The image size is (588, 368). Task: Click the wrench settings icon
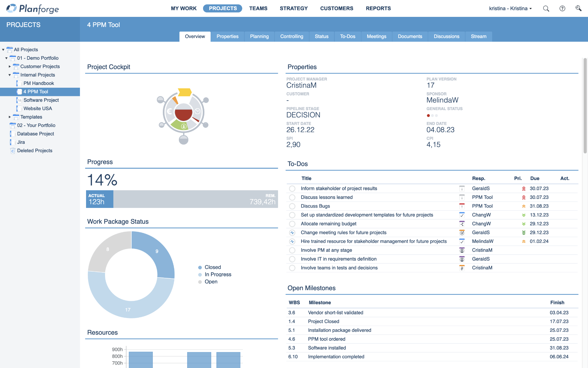[578, 8]
